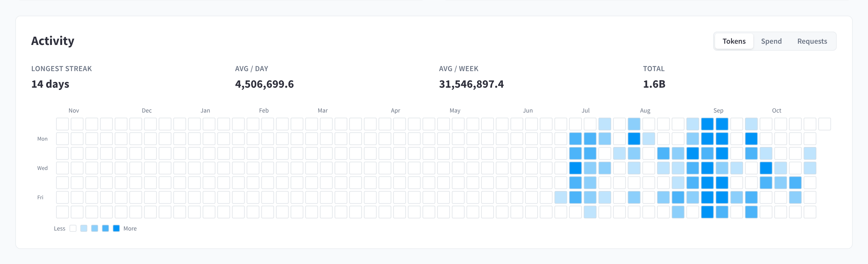The width and height of the screenshot is (868, 264).
Task: Click the May month label
Action: (455, 111)
